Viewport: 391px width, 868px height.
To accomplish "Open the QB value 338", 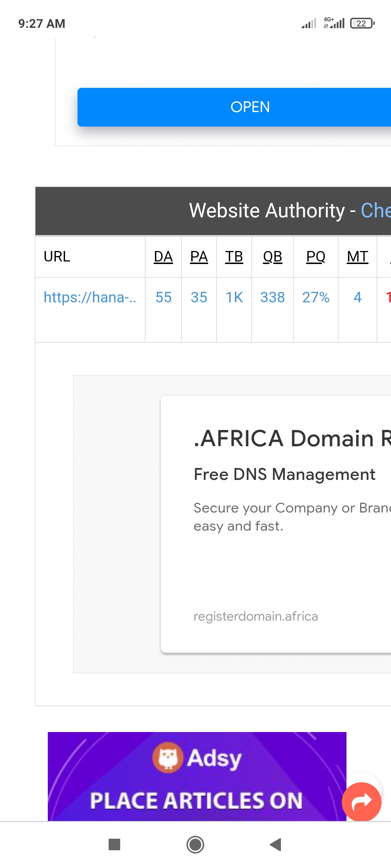I will pyautogui.click(x=272, y=297).
